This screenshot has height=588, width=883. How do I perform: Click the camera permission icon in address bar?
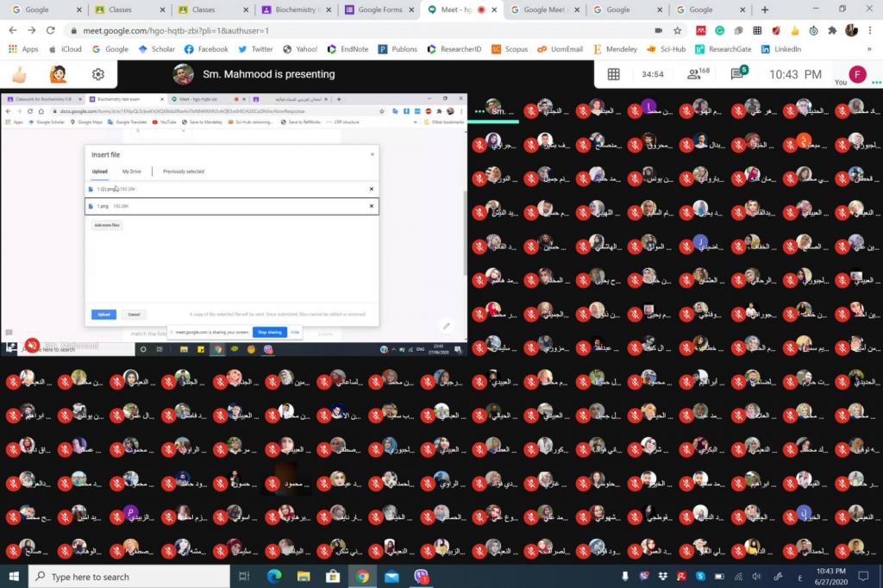tap(659, 30)
